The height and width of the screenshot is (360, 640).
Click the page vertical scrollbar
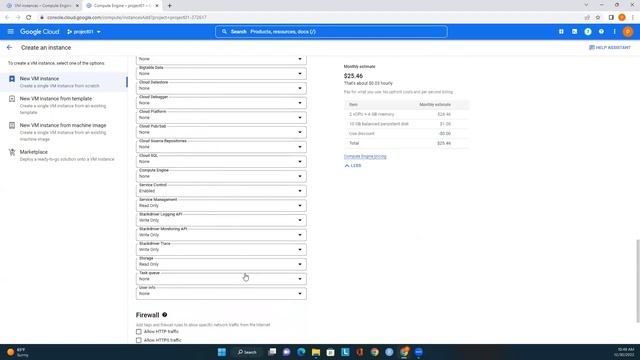(x=638, y=280)
